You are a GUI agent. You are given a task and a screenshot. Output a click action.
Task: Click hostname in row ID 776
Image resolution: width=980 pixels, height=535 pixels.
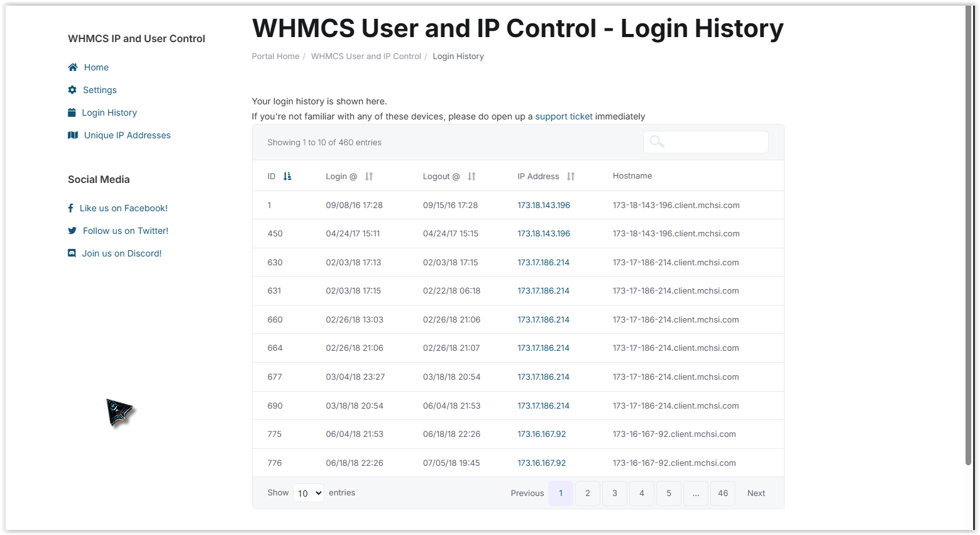(674, 463)
